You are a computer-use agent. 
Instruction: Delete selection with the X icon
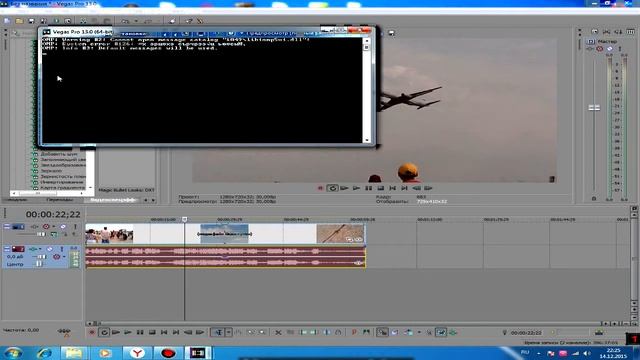click(278, 333)
